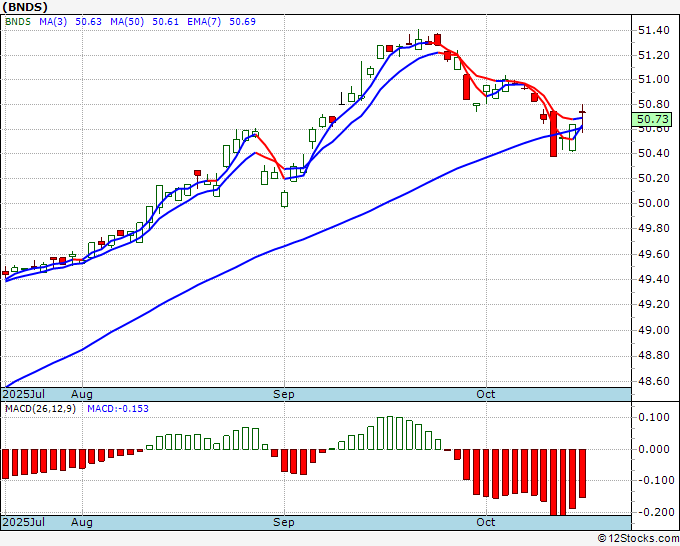This screenshot has height=546, width=680.
Task: Click the 48.80 price axis label
Action: click(654, 356)
